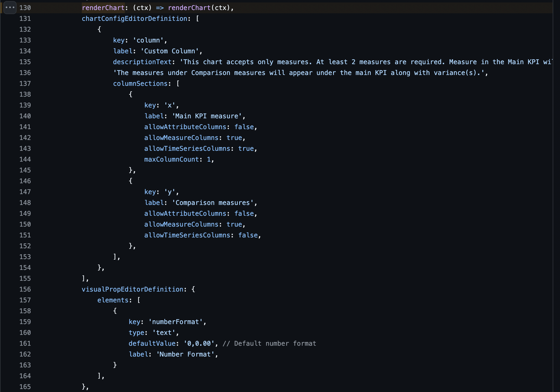The width and height of the screenshot is (560, 392).
Task: Click the 'Comparison measures' string
Action: [213, 202]
